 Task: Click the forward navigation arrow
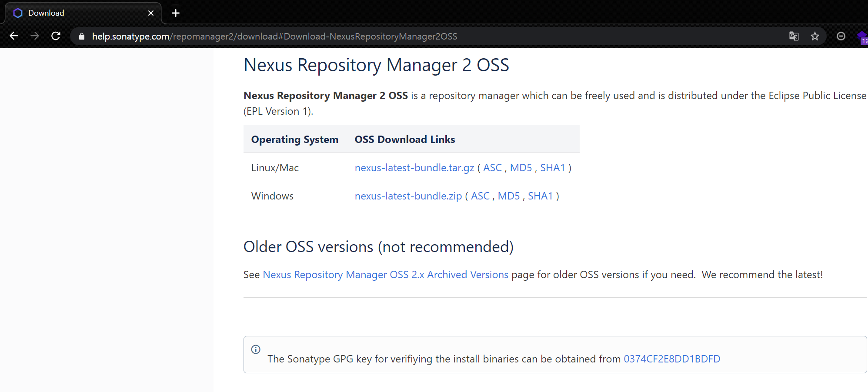click(x=35, y=36)
